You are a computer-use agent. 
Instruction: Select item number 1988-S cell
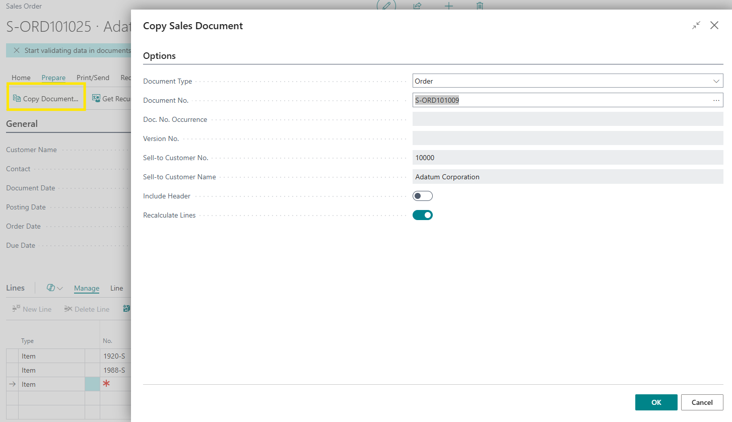(x=115, y=370)
